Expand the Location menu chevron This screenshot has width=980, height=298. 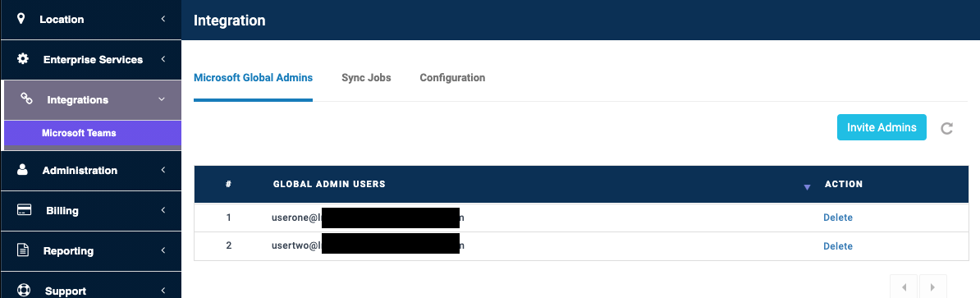click(x=163, y=19)
